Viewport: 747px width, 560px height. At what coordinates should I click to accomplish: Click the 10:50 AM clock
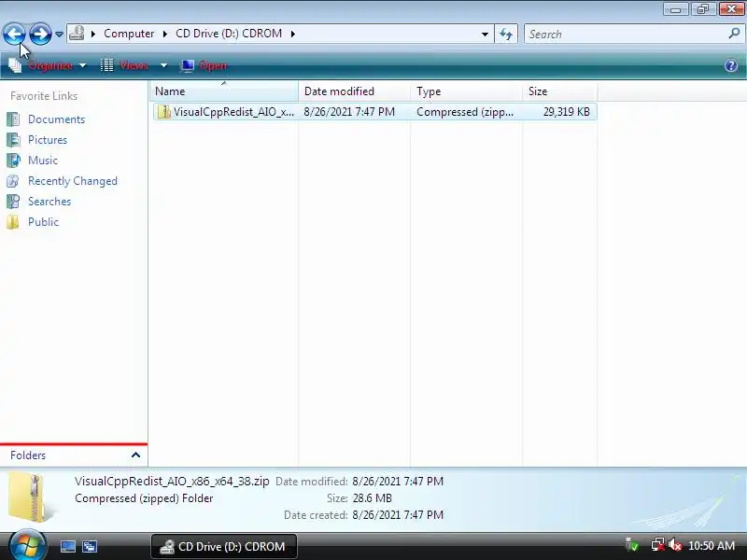tap(712, 546)
